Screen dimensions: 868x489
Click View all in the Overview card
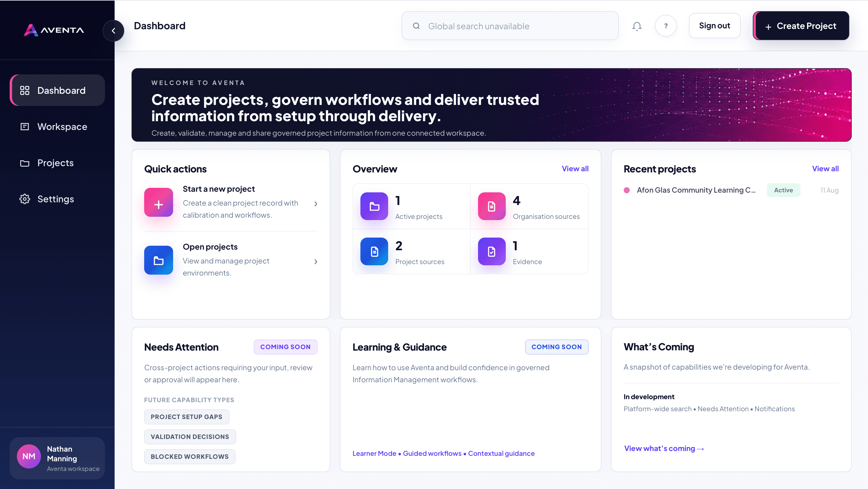tap(575, 169)
